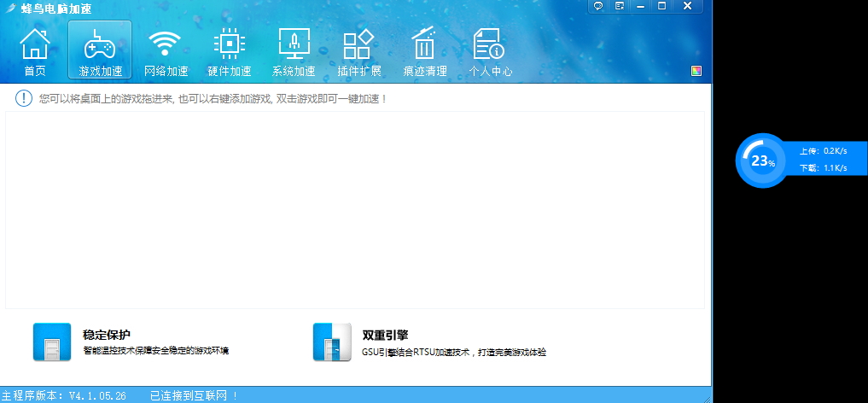Click the 已连接到互联网 status text
Viewport: 868px width, 403px height.
[195, 396]
